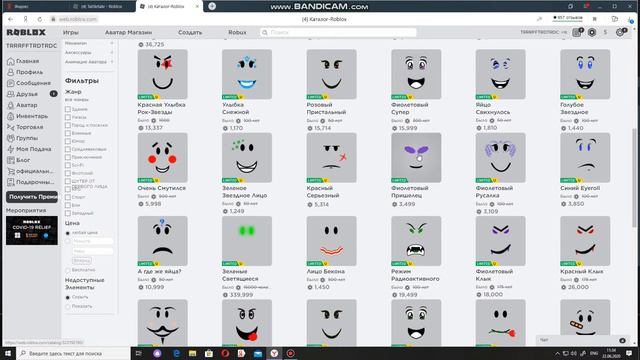The width and height of the screenshot is (640, 360).
Task: Open the official store sidebar item
Action: 30,171
